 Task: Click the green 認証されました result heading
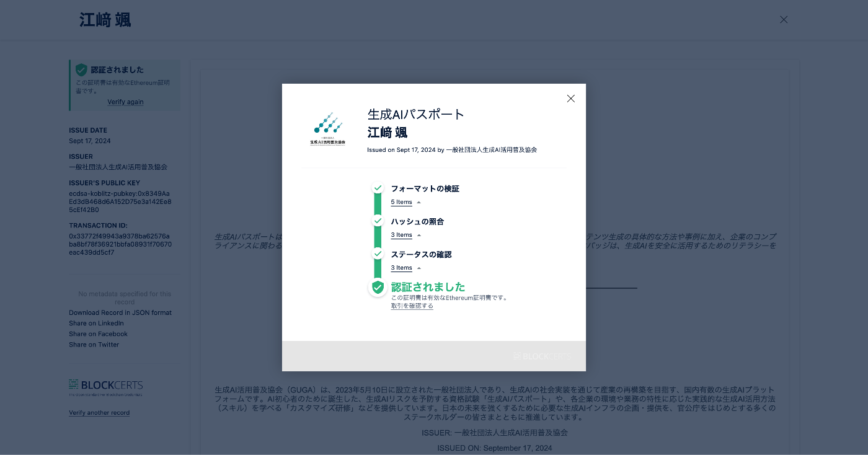[x=428, y=287]
